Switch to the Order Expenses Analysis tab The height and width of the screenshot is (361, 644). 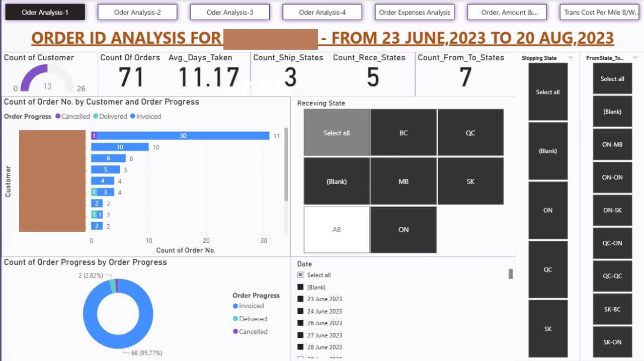coord(415,12)
